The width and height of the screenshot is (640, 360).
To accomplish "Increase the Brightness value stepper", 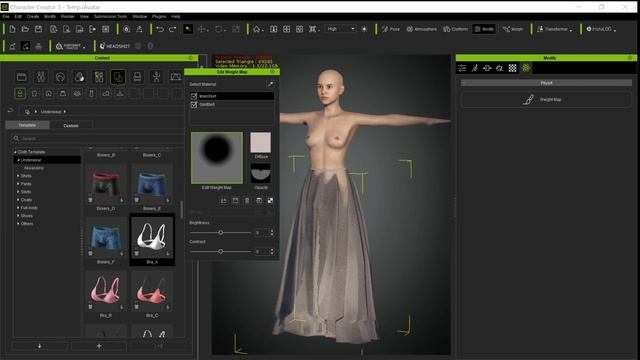I will coord(272,231).
